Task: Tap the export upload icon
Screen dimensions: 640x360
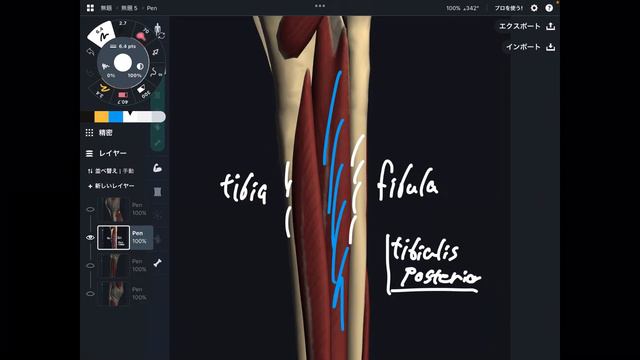Action: tap(551, 26)
